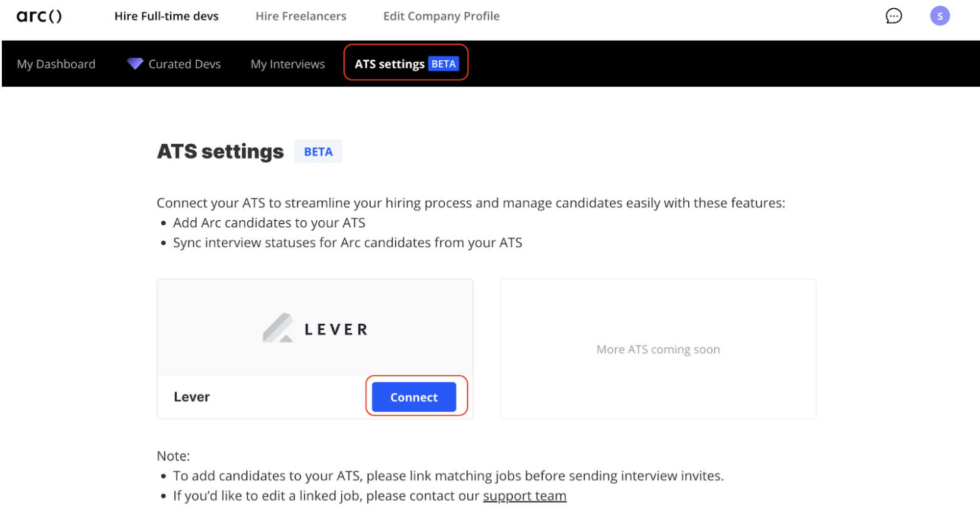Click the ATS settings page heading

(220, 151)
